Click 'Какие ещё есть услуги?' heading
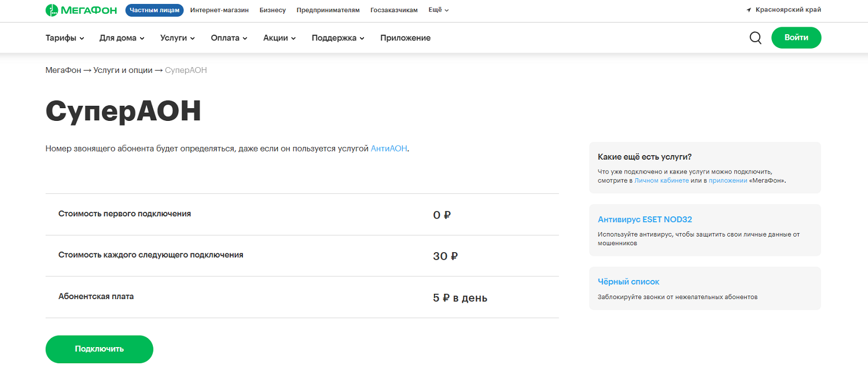 coord(645,157)
